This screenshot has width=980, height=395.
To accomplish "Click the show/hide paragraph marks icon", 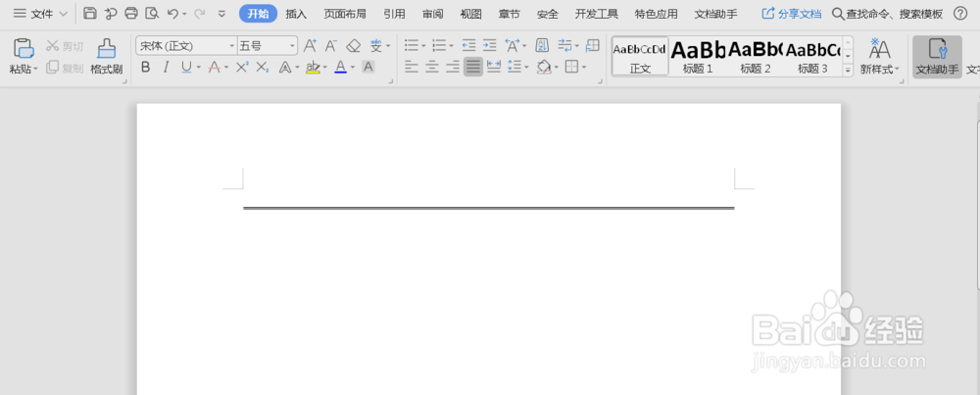I will pos(565,46).
